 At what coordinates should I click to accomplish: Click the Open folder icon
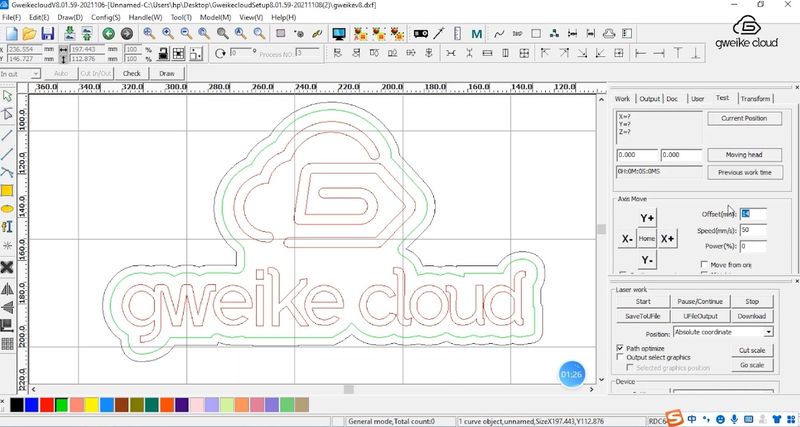[28, 34]
